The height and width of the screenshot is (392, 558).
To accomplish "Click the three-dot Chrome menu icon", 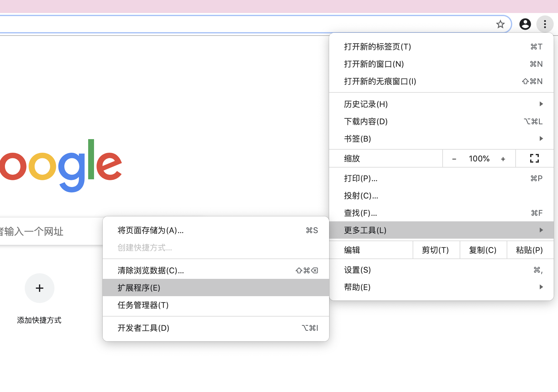I will 545,24.
